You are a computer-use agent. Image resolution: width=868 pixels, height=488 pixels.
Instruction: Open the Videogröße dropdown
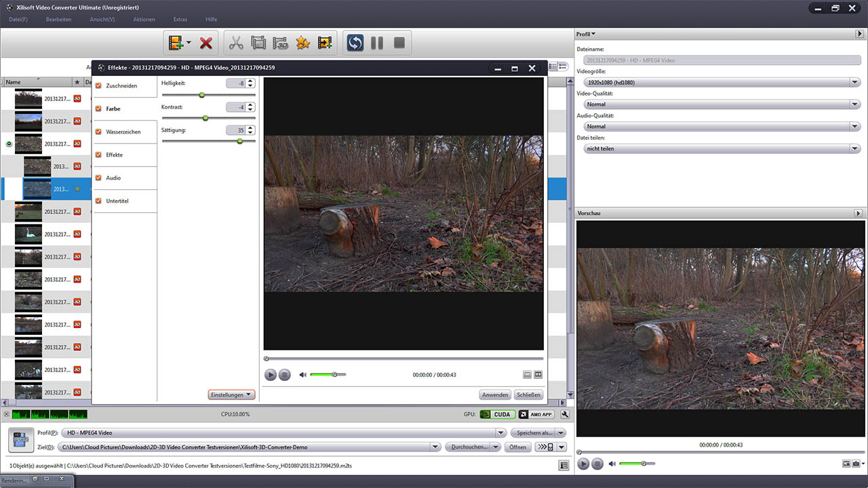(854, 82)
